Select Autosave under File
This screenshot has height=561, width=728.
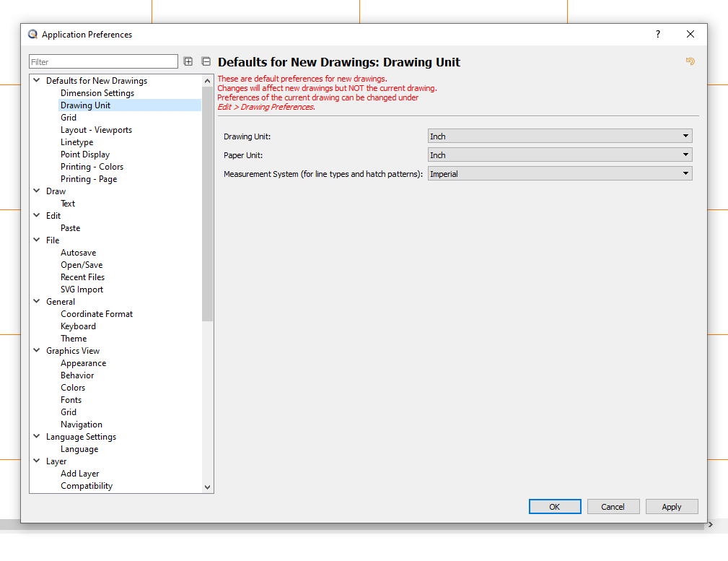(78, 253)
